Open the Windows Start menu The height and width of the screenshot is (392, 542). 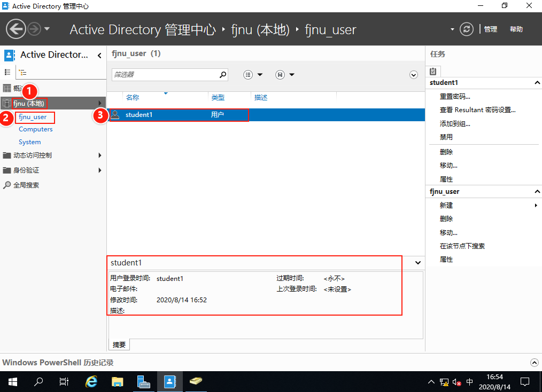coord(13,382)
